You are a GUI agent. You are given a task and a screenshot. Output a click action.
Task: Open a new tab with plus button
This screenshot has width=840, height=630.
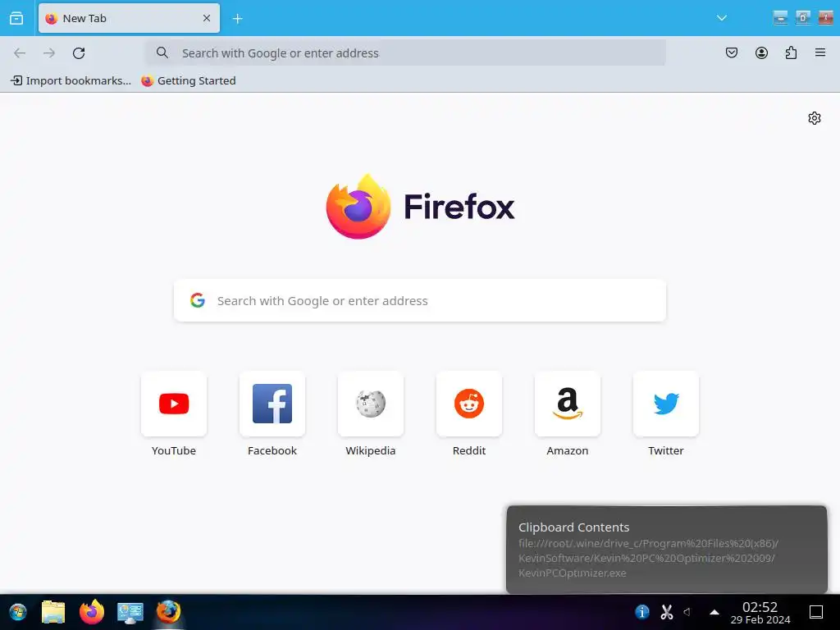point(237,19)
